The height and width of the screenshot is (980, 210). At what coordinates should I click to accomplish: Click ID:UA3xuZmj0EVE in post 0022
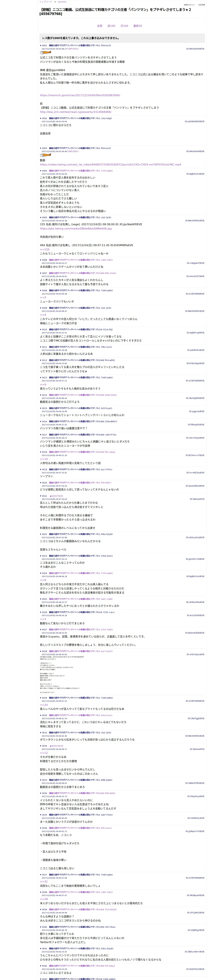click(195, 538)
